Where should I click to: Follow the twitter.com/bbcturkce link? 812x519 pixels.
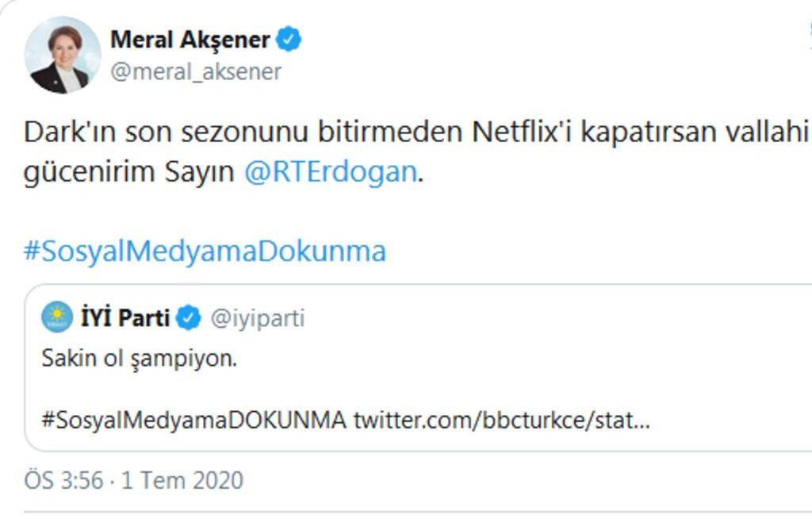[501, 421]
